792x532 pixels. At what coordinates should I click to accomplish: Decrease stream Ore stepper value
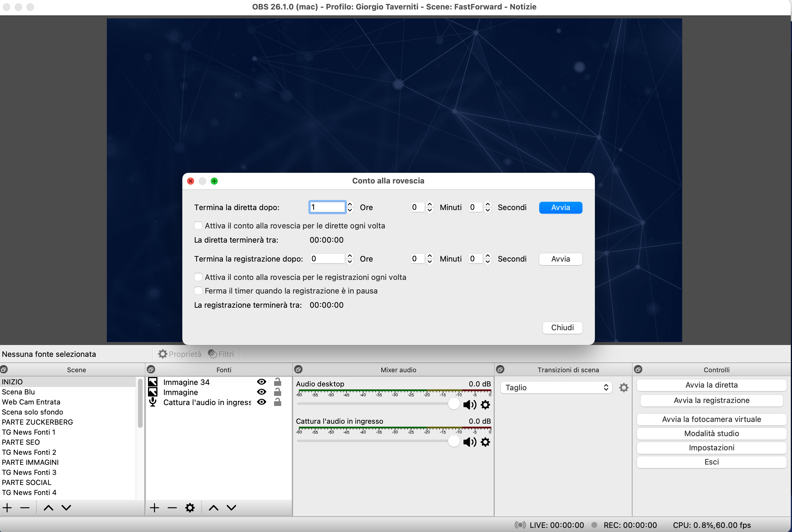[350, 210]
